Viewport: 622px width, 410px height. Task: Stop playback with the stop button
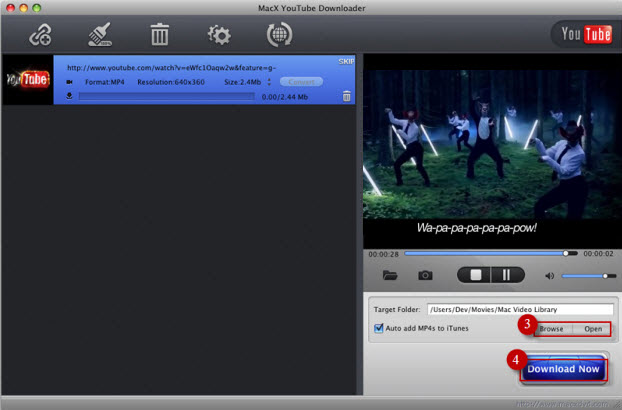click(475, 275)
